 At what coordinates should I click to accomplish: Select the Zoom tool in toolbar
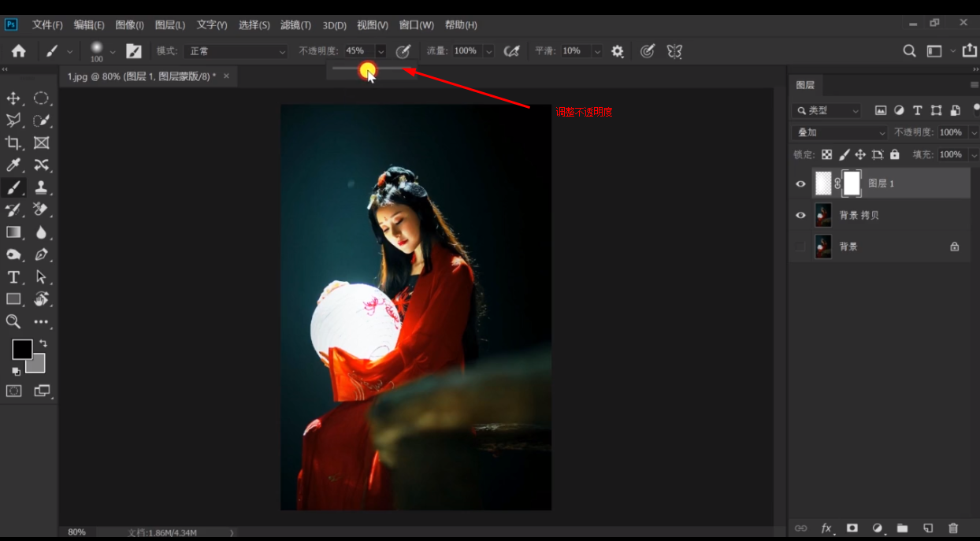click(x=13, y=321)
